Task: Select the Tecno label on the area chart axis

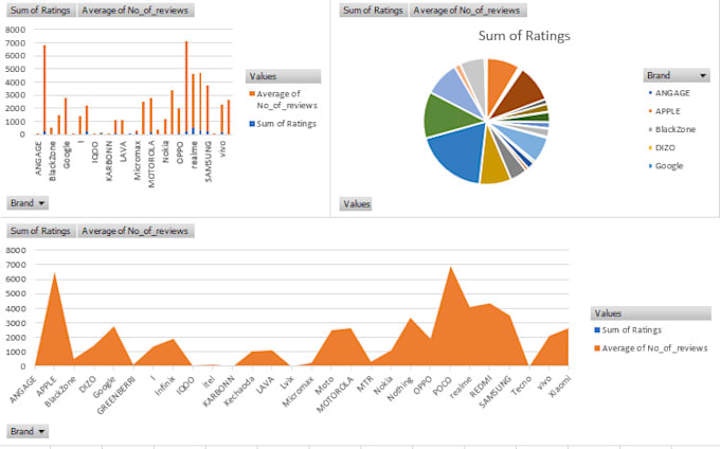Action: pos(521,385)
